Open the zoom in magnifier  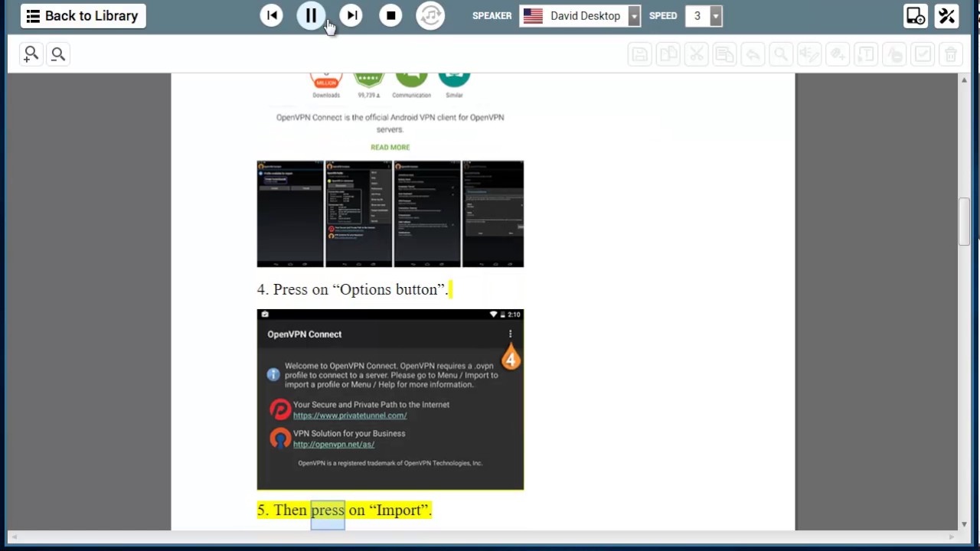31,54
